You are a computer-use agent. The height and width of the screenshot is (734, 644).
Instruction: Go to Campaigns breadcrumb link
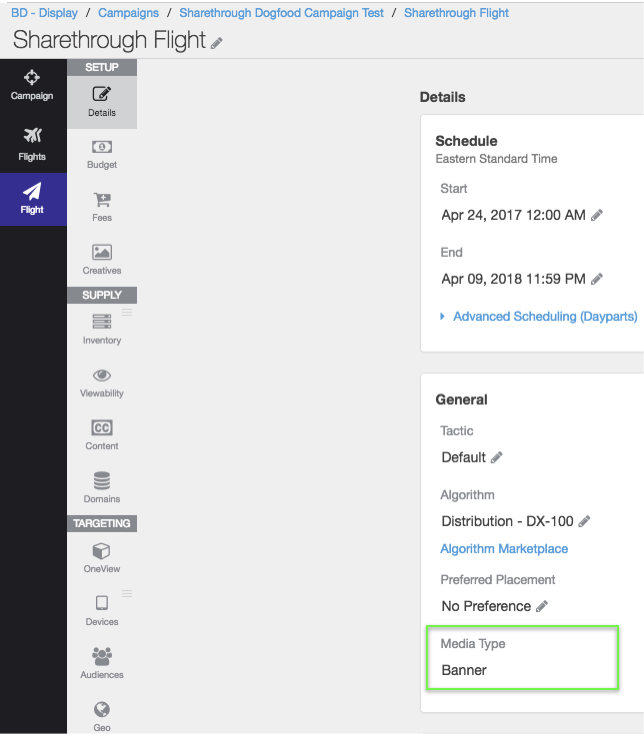[x=128, y=13]
